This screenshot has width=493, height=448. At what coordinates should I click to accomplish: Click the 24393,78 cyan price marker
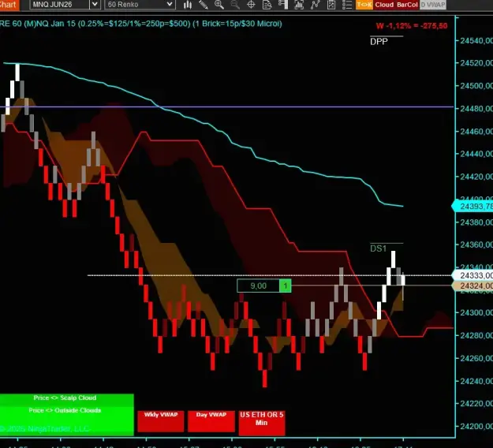472,206
